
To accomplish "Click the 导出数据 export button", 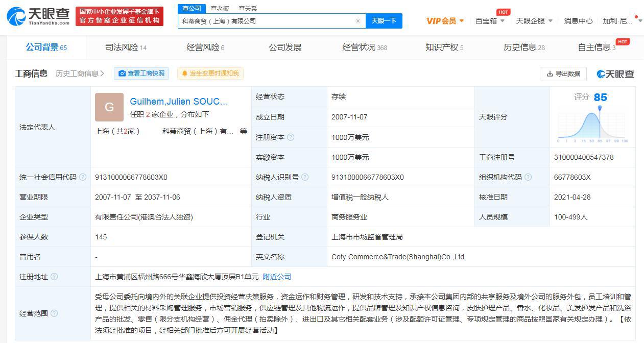I will 563,73.
